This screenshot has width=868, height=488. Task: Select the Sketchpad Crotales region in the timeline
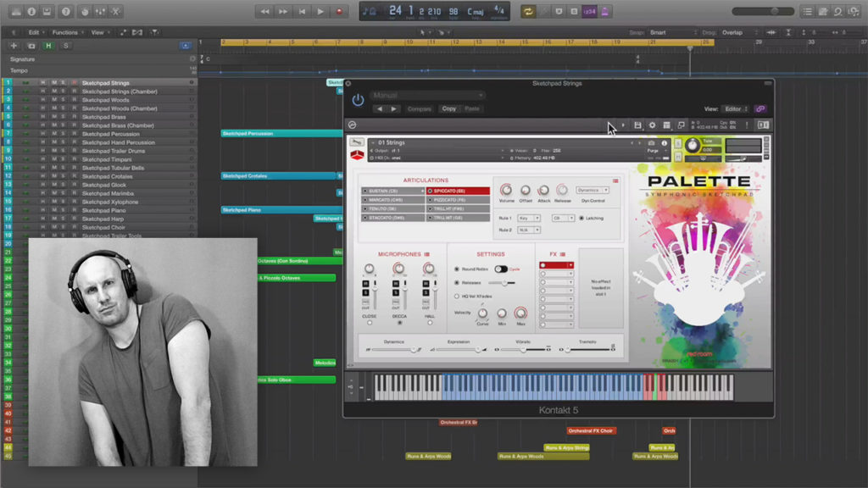pyautogui.click(x=278, y=176)
